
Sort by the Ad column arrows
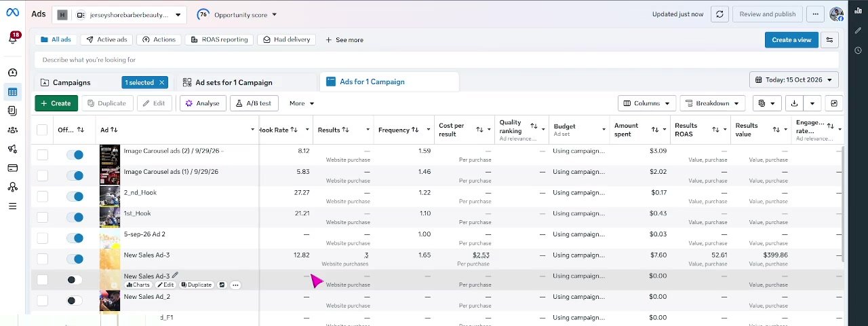point(114,130)
